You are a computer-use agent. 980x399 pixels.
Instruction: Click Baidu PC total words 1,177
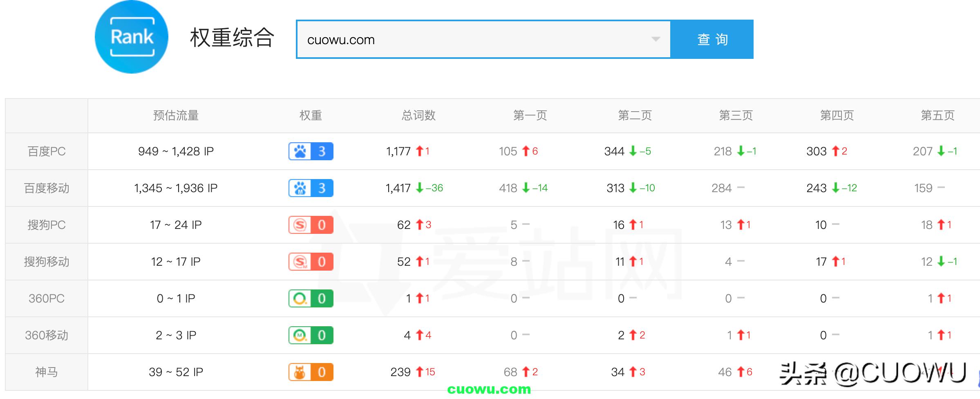tap(398, 151)
